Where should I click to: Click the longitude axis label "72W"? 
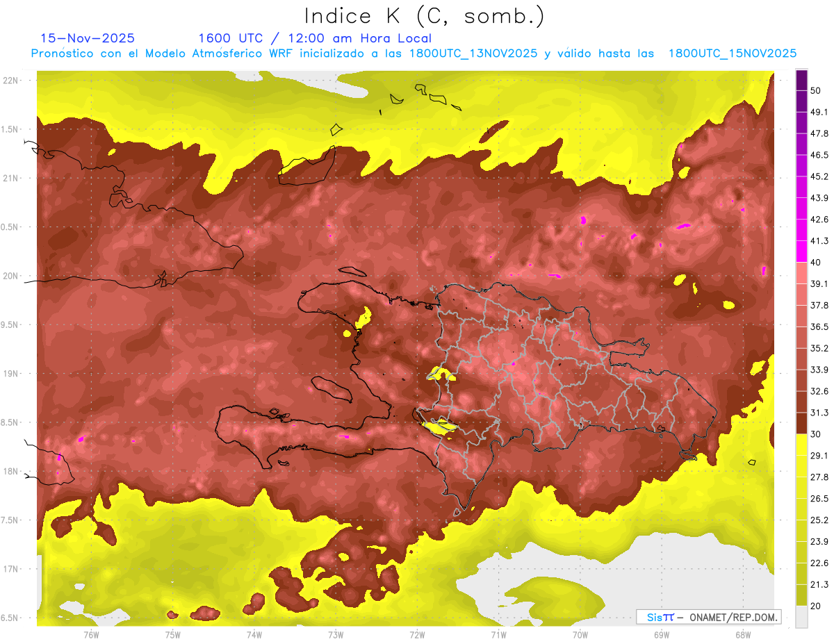coord(417,635)
